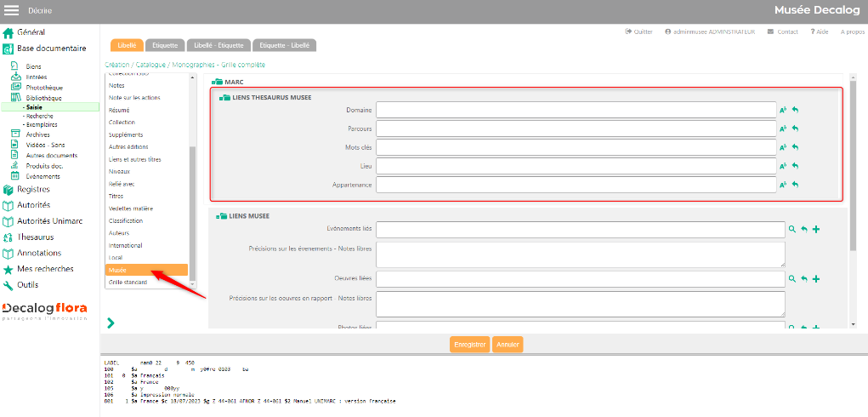Click the search icon for Evénements liés
The width and height of the screenshot is (868, 417).
[791, 230]
